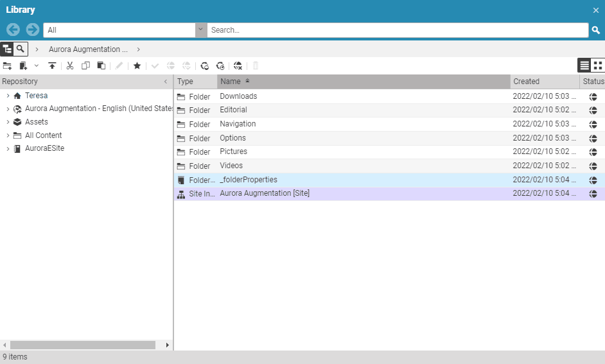Expand the AuroraESite tree node
Screen dimensions: 605x364
(8, 148)
